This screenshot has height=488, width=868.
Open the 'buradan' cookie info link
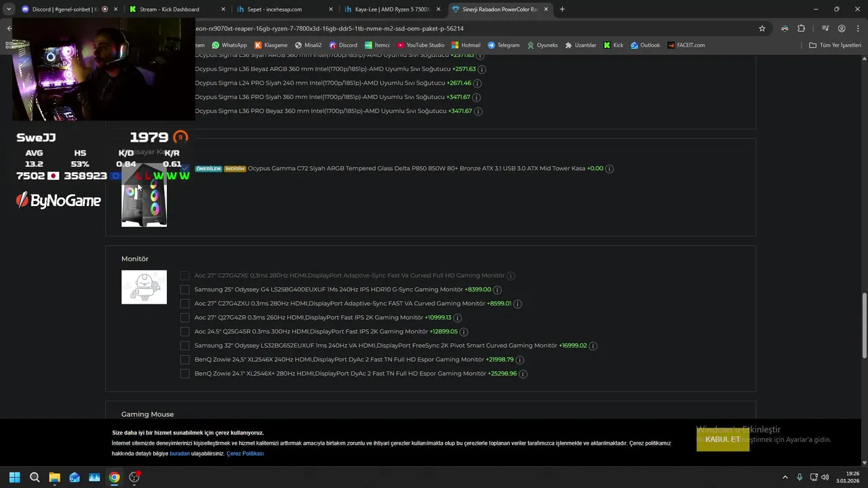click(x=180, y=453)
